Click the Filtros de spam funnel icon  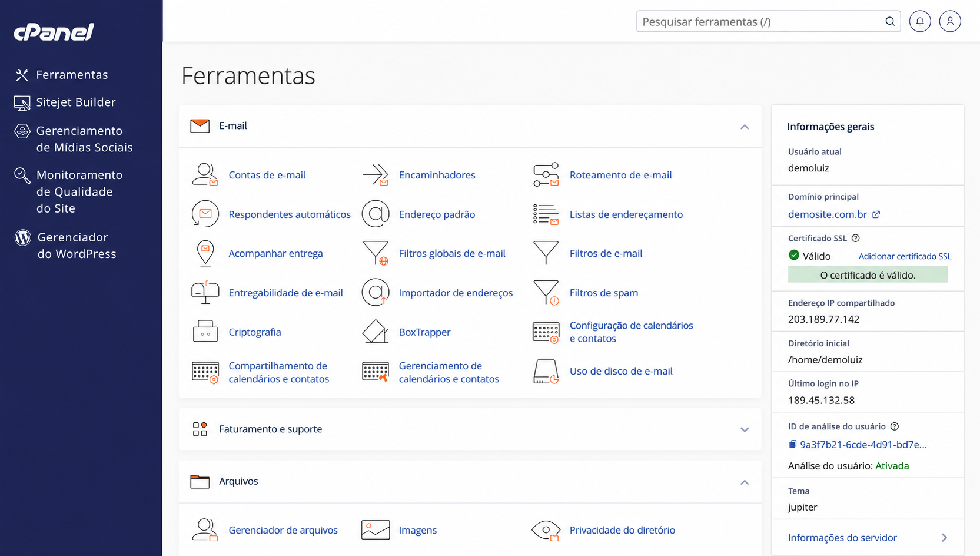(546, 293)
